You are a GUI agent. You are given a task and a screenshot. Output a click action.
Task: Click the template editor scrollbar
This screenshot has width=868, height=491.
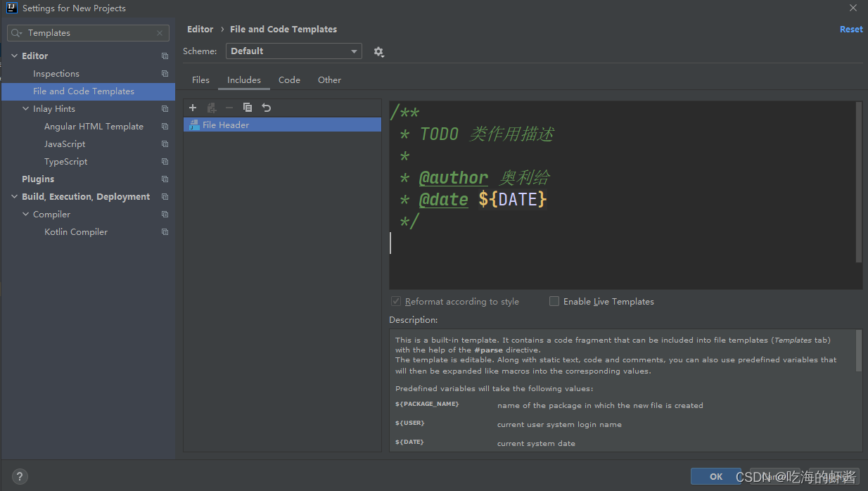(859, 181)
